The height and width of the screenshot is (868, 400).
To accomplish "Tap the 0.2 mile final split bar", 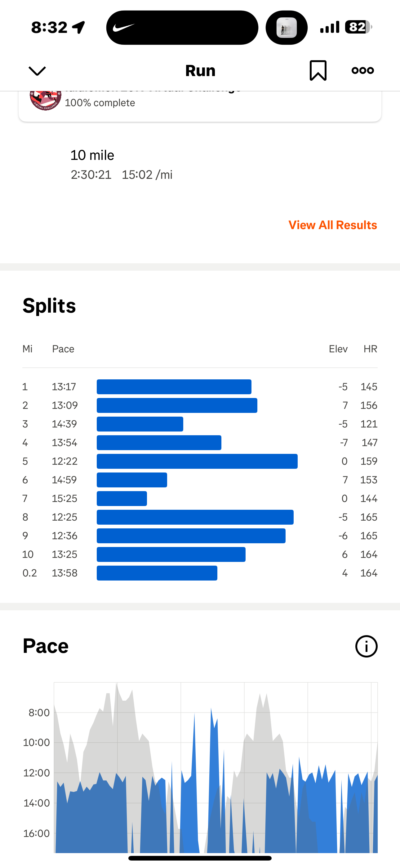I will click(157, 573).
